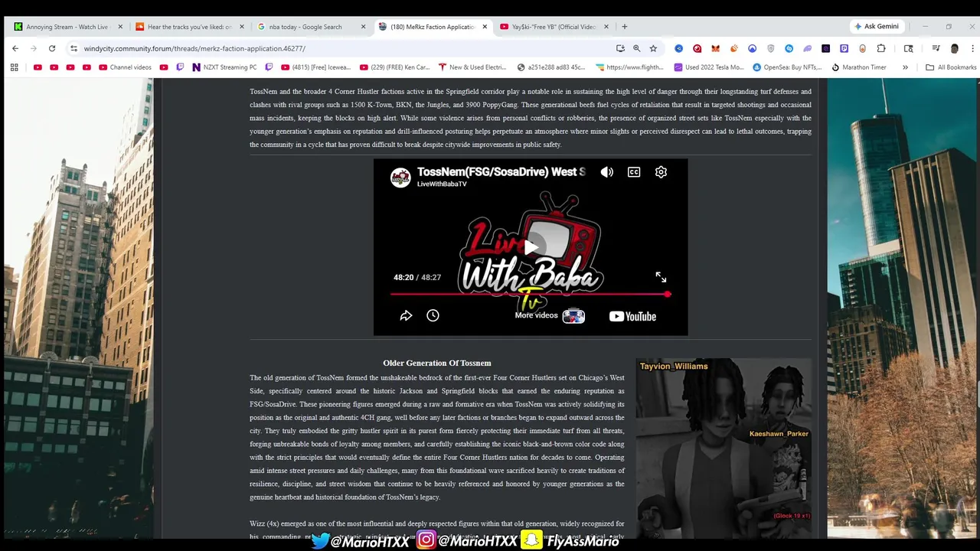Play the TossNem video with the center play button
Viewport: 980px width, 551px height.
531,246
